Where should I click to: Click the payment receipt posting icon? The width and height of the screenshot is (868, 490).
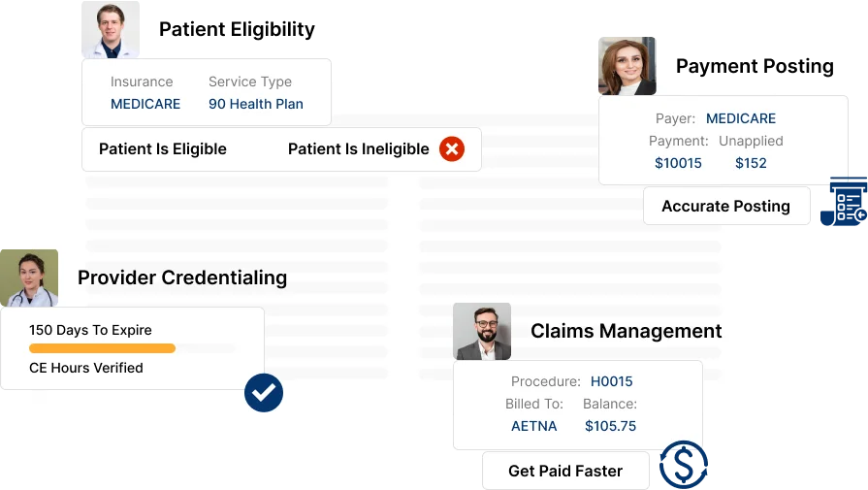[844, 202]
